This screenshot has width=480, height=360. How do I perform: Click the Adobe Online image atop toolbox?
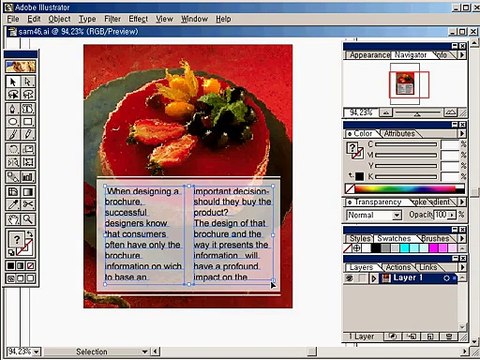pyautogui.click(x=21, y=67)
